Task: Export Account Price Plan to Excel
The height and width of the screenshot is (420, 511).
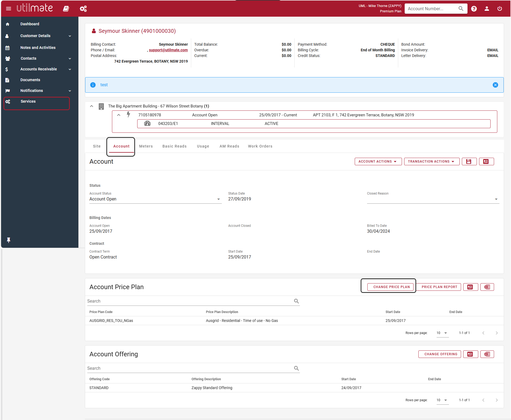Action: click(487, 287)
